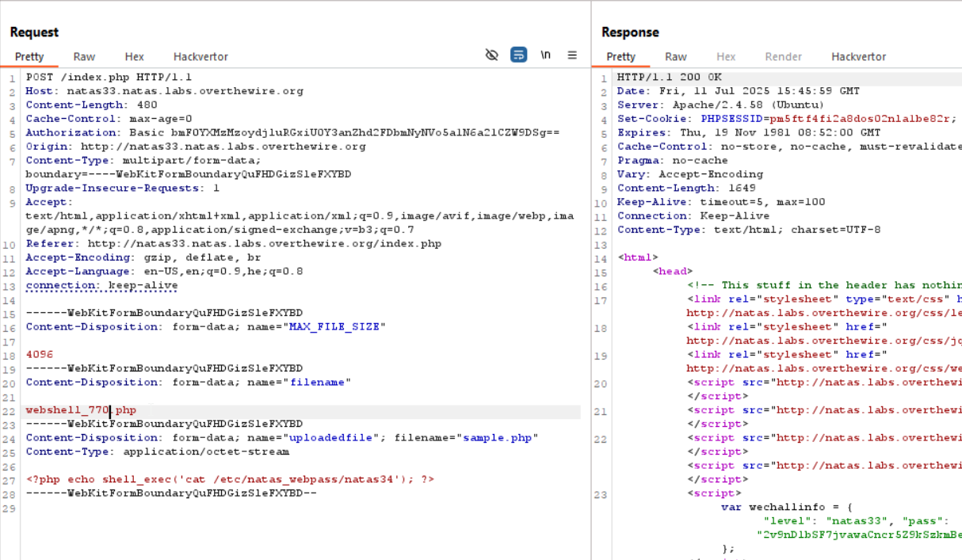Click the filename="sample.php" Content-Disposition line
This screenshot has width=962, height=560.
pyautogui.click(x=282, y=437)
